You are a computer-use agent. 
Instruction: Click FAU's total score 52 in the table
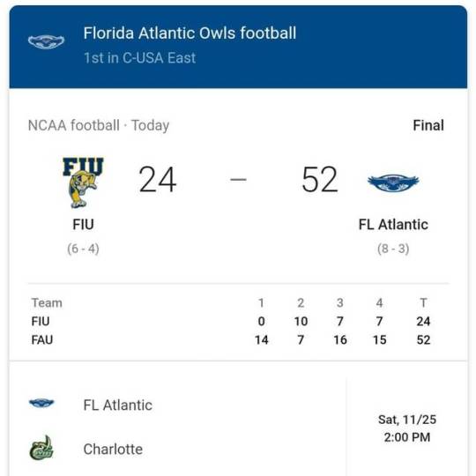coord(423,339)
